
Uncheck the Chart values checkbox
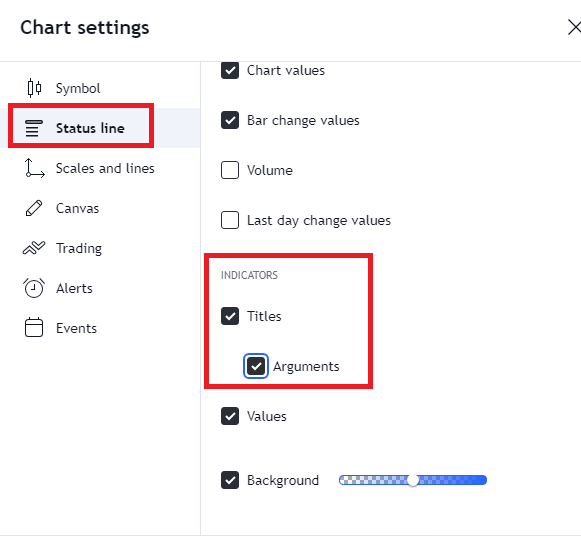tap(230, 70)
